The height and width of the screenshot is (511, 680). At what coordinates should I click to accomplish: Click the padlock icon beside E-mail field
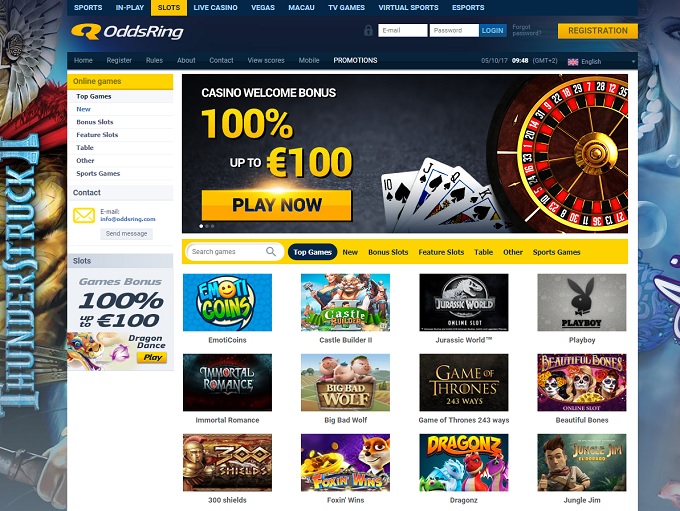pos(368,30)
